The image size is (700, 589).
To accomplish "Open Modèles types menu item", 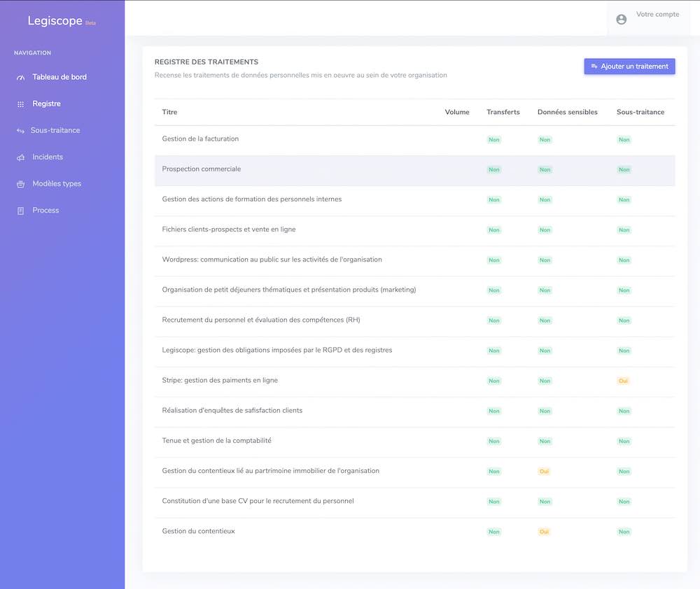I will [57, 184].
